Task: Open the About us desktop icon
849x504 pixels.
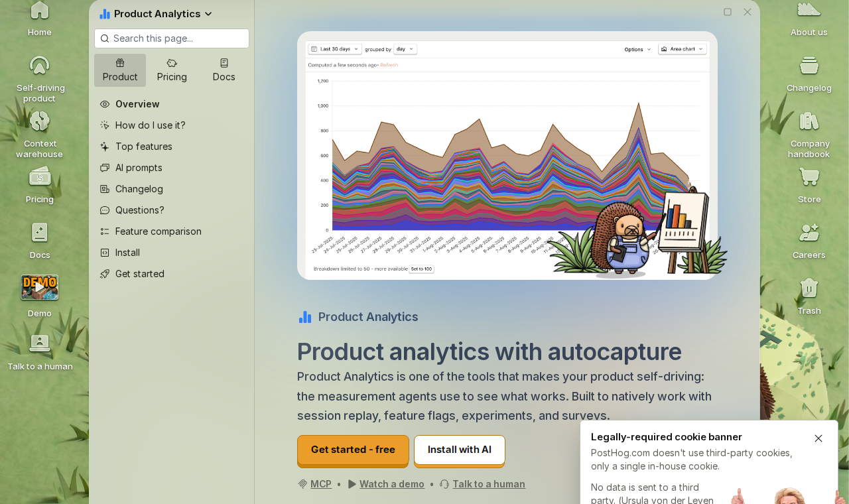Action: click(x=809, y=19)
